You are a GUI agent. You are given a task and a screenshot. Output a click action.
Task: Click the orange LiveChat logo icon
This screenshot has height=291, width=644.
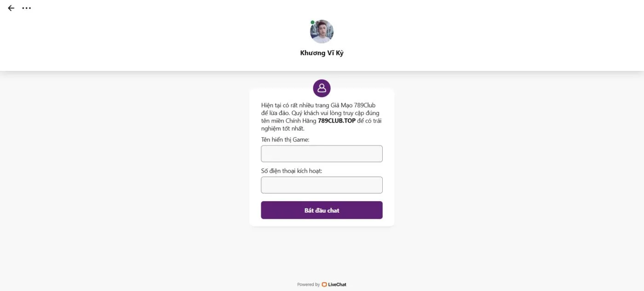click(x=324, y=285)
